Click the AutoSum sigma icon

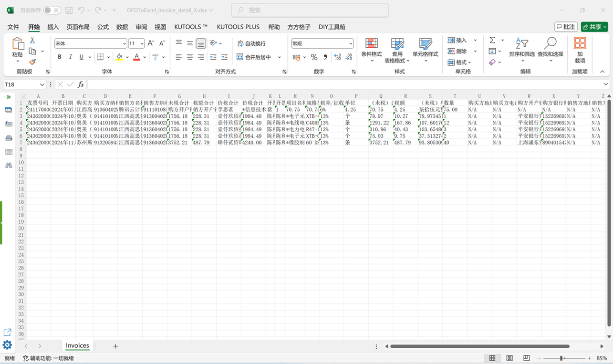[x=492, y=40]
